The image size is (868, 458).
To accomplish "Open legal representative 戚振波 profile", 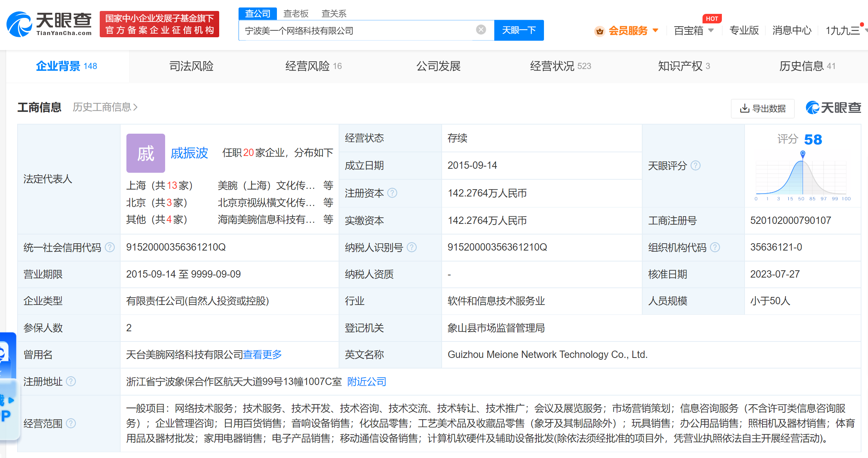I will (189, 153).
